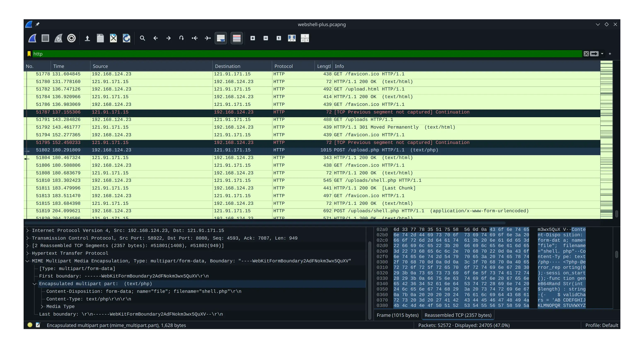This screenshot has width=644, height=357.
Task: Click the resize columns icon
Action: (x=292, y=38)
